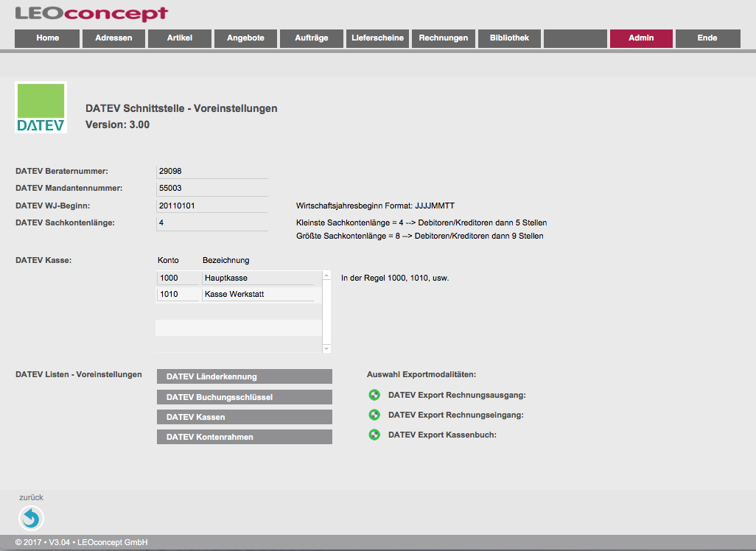Click the DATEV Beraternummer: label
This screenshot has height=551, width=756.
click(x=62, y=171)
